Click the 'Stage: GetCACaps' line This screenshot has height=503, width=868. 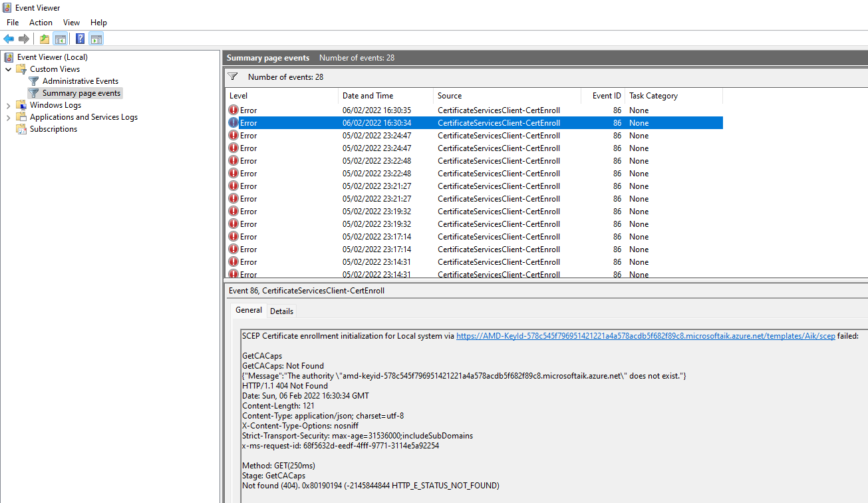(x=273, y=476)
